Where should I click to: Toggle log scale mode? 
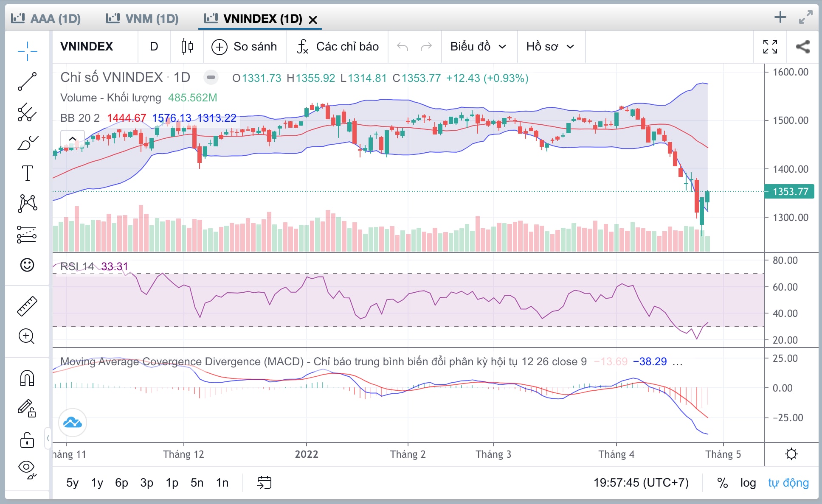748,482
